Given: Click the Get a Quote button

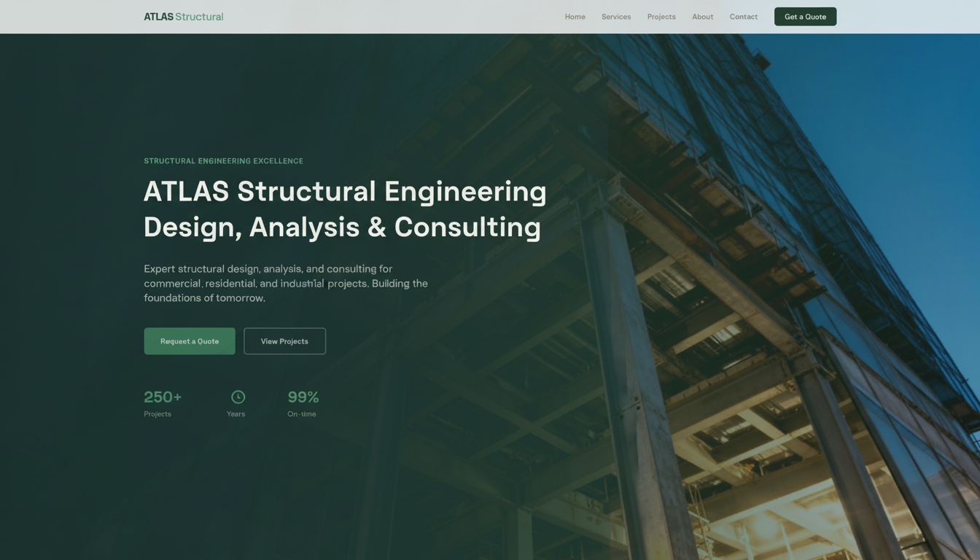Looking at the screenshot, I should pyautogui.click(x=805, y=17).
